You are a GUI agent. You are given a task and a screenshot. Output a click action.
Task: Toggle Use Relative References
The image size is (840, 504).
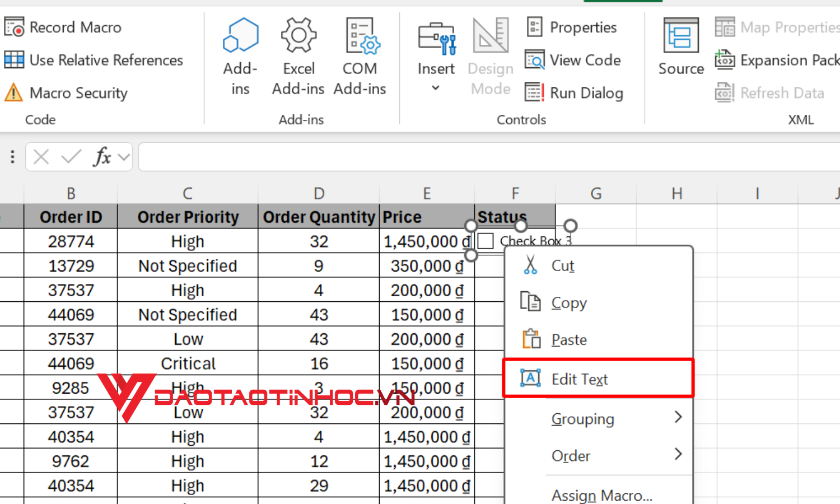(x=95, y=60)
